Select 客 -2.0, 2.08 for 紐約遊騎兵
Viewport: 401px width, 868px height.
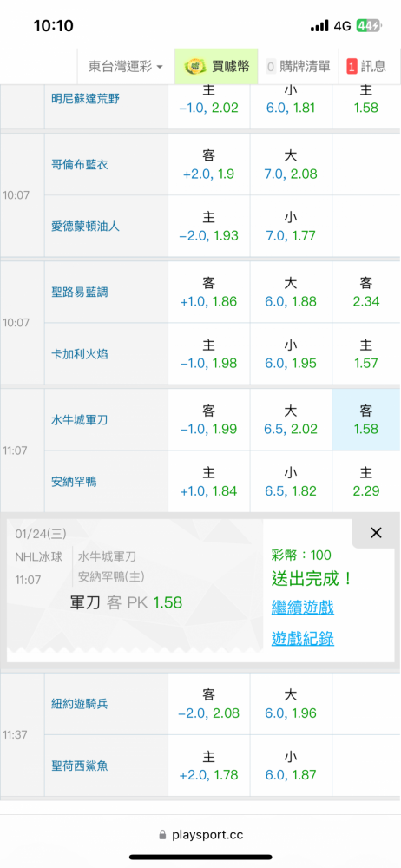(x=209, y=704)
